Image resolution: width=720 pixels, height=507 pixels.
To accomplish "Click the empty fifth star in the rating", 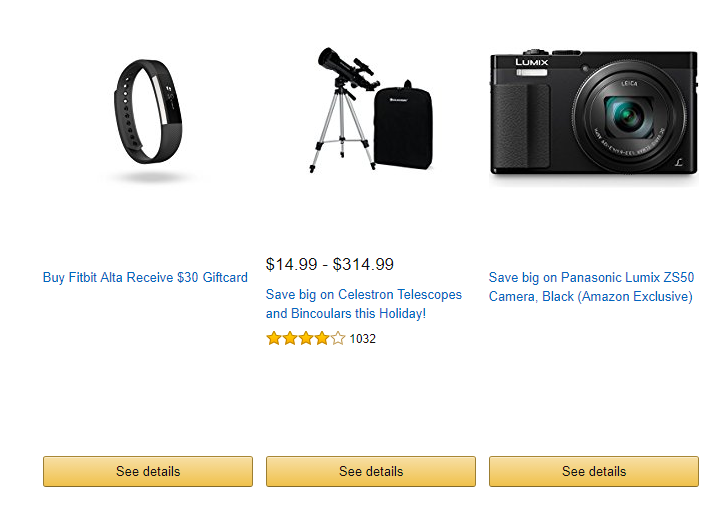I will [338, 338].
